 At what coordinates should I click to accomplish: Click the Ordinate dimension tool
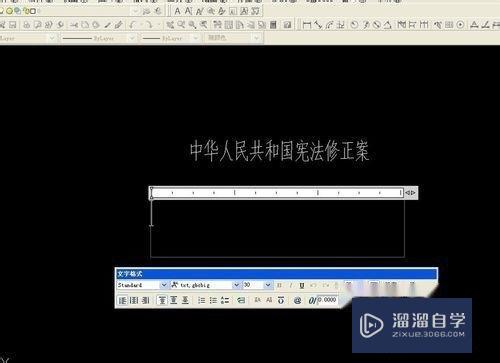pyautogui.click(x=341, y=25)
